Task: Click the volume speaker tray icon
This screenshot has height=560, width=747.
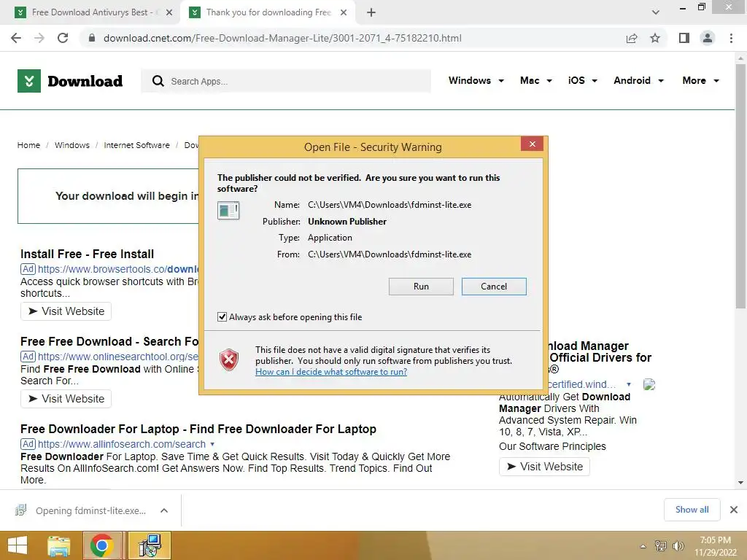Action: click(678, 545)
